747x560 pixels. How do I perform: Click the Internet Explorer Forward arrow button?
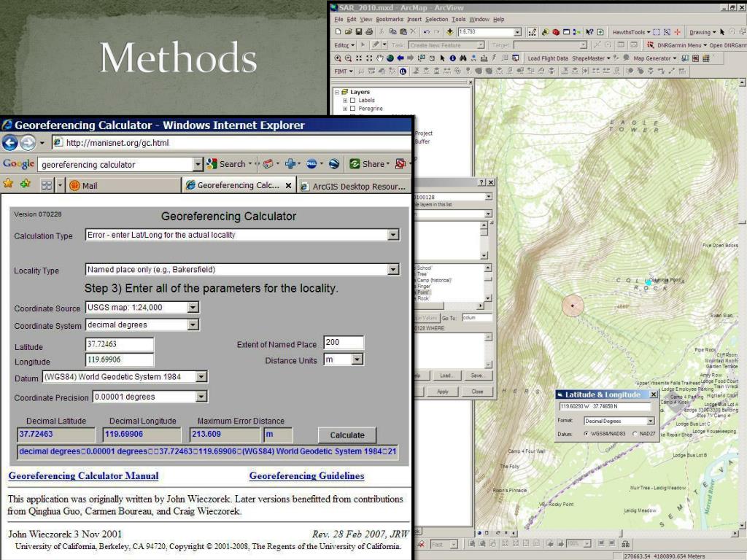(28, 142)
